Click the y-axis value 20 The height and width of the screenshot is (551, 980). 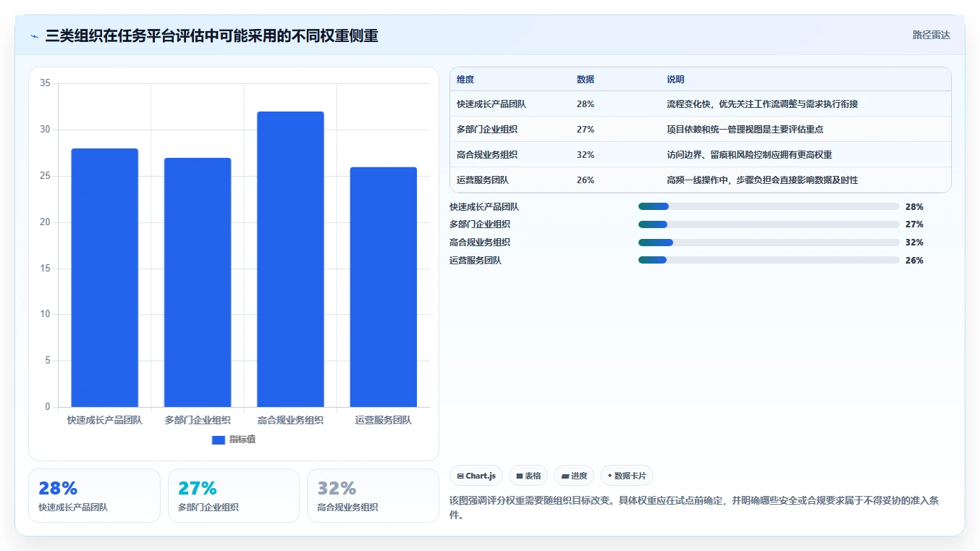[x=45, y=222]
